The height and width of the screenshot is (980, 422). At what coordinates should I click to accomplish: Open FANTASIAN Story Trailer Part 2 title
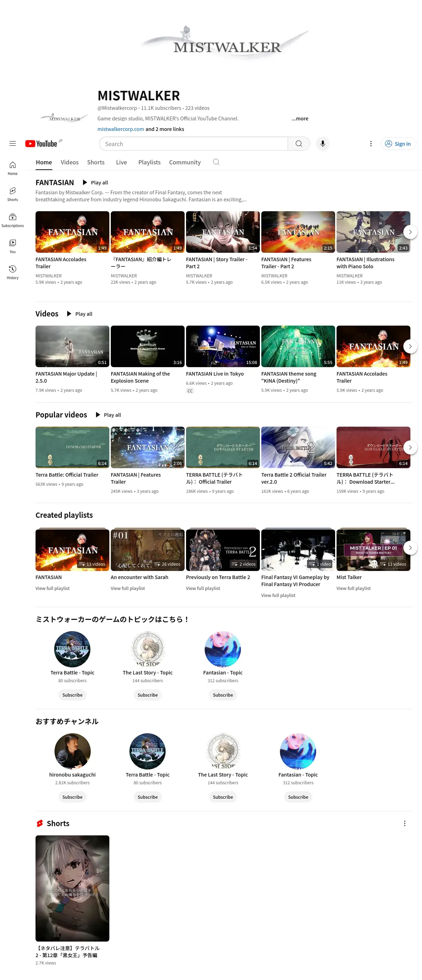tap(217, 263)
